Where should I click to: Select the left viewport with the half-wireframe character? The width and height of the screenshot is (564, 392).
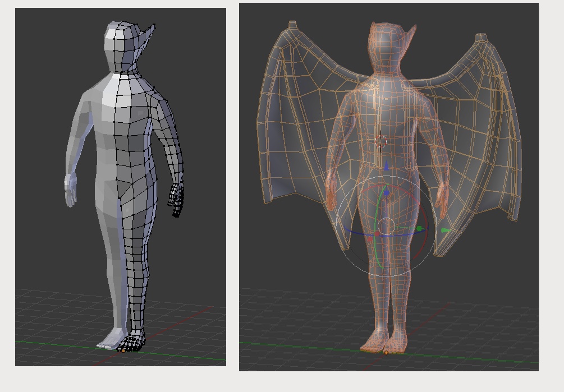121,187
